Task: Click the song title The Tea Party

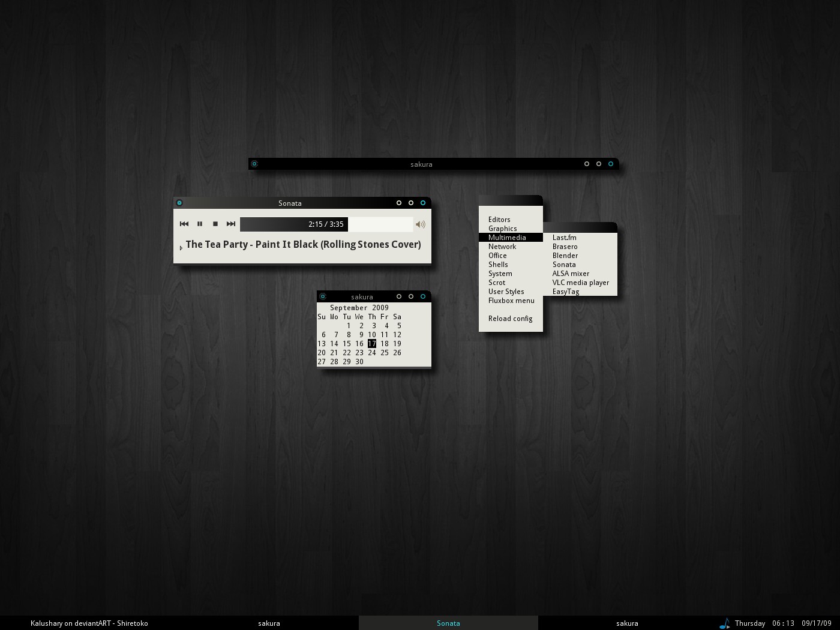Action: click(303, 245)
